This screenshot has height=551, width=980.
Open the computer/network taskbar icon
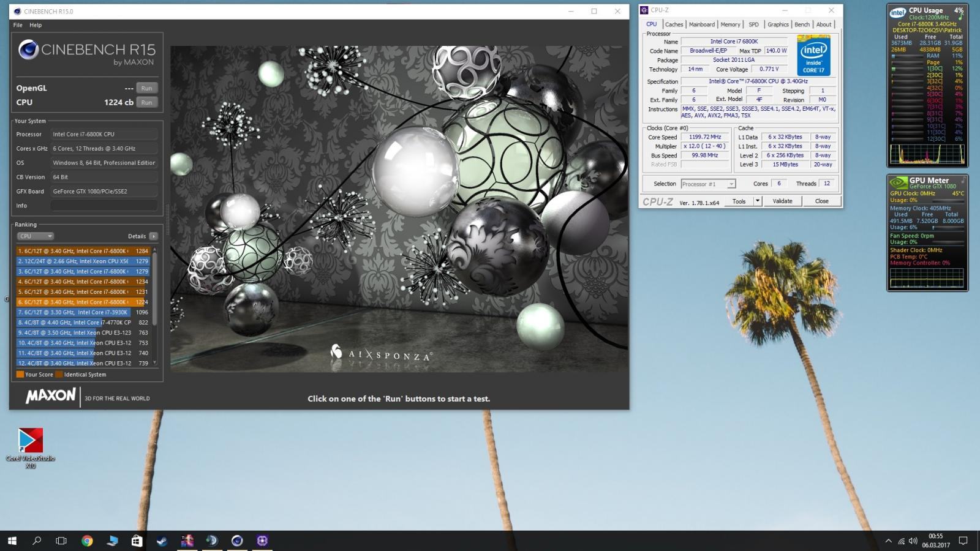(112, 541)
